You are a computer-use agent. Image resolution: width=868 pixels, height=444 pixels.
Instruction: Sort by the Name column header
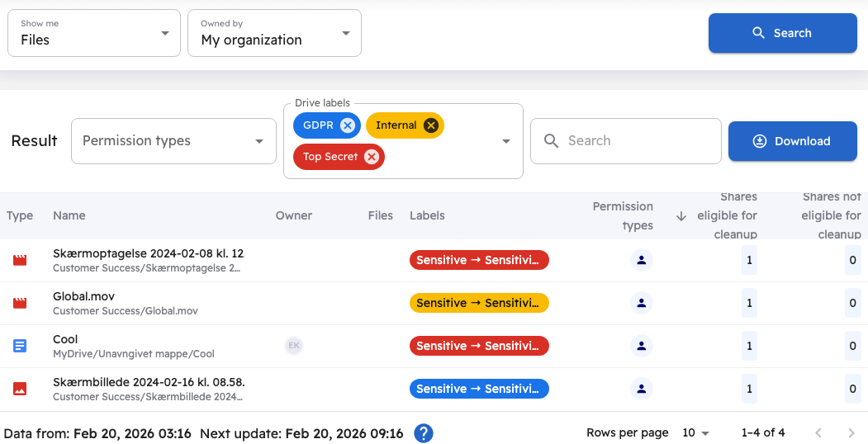point(69,215)
